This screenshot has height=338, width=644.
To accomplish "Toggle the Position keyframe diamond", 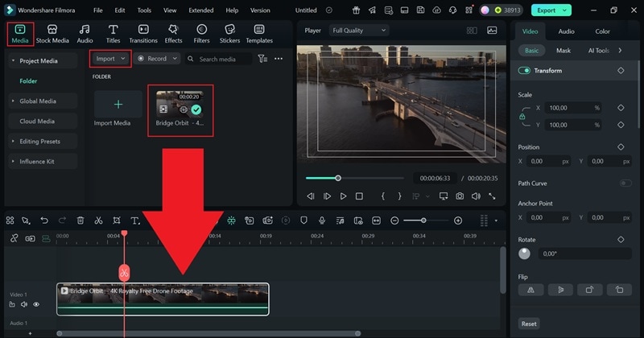I will pyautogui.click(x=621, y=146).
